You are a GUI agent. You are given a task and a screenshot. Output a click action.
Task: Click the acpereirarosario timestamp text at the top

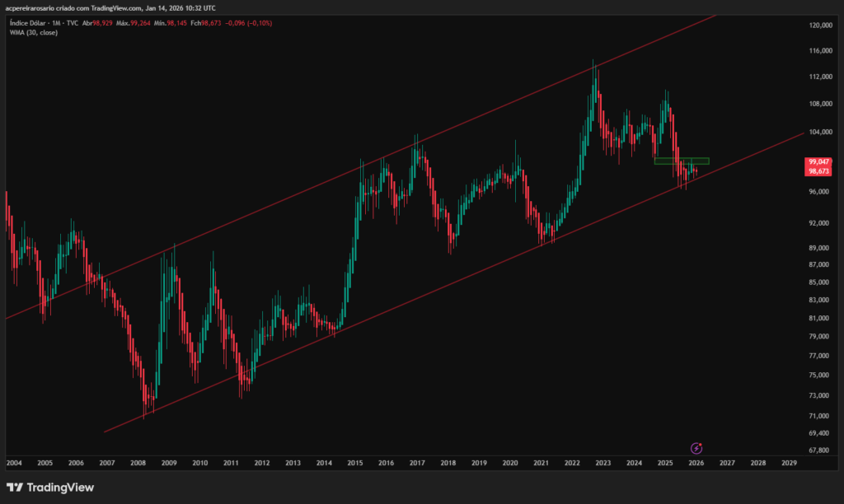tap(110, 7)
